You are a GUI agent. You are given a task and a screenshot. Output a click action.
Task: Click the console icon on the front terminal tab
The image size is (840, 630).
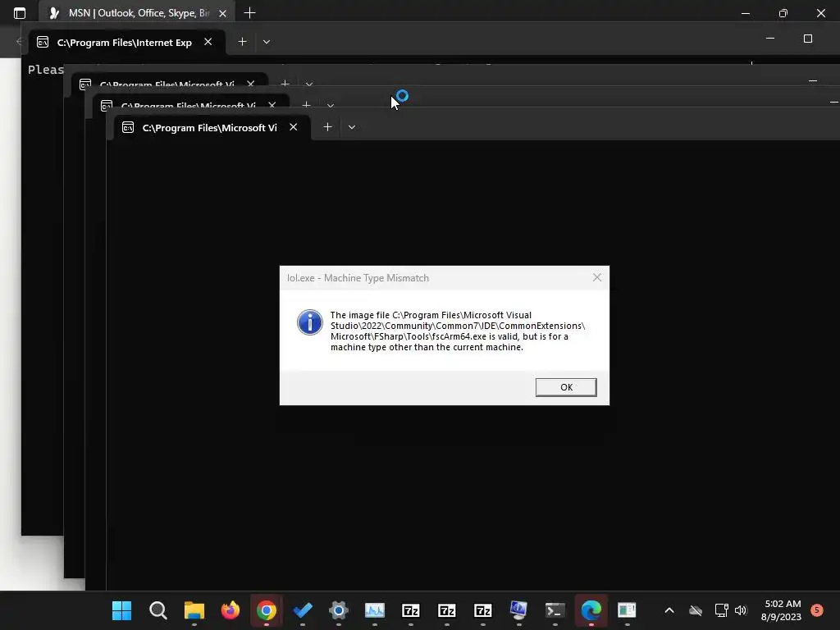coord(128,127)
